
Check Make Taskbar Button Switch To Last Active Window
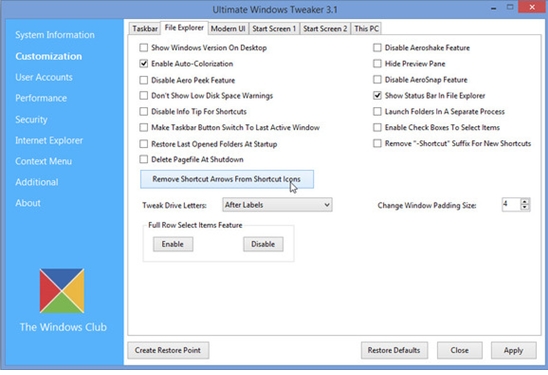(x=144, y=127)
